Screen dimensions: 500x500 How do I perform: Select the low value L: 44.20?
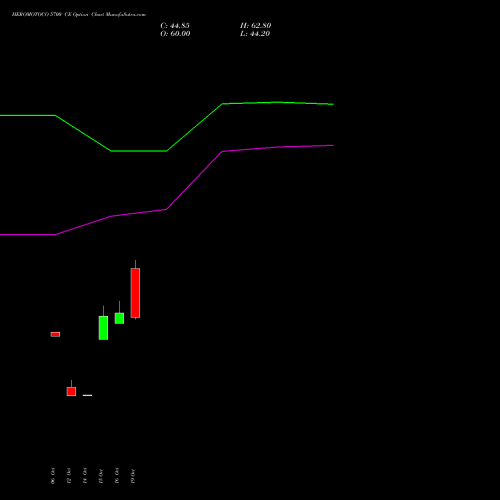click(x=255, y=34)
